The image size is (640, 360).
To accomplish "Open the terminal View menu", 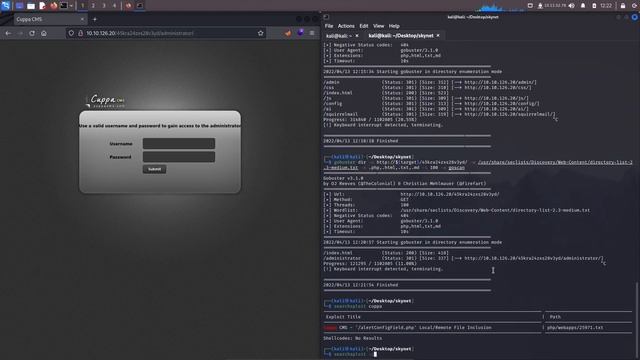I will (x=378, y=26).
